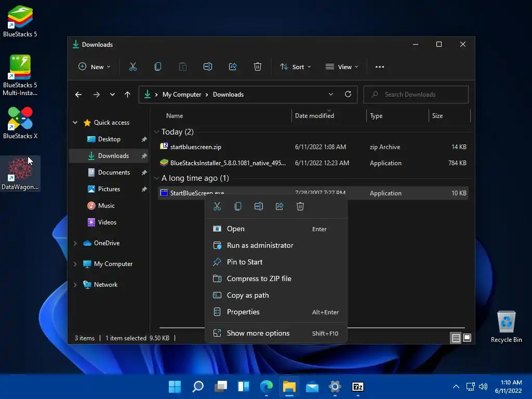Image resolution: width=532 pixels, height=399 pixels.
Task: Click the Copy icon in the context menu
Action: pos(238,206)
